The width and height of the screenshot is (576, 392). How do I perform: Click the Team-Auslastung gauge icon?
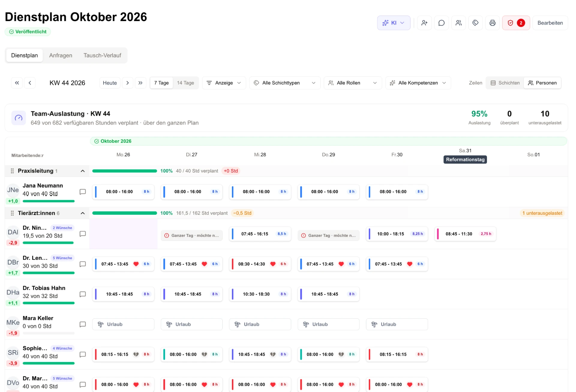coord(19,118)
